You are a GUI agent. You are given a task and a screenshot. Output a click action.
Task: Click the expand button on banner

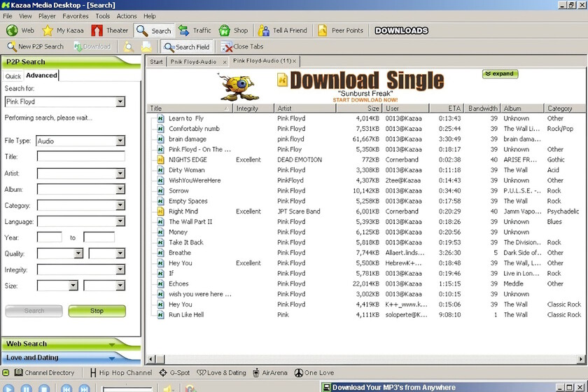click(500, 73)
